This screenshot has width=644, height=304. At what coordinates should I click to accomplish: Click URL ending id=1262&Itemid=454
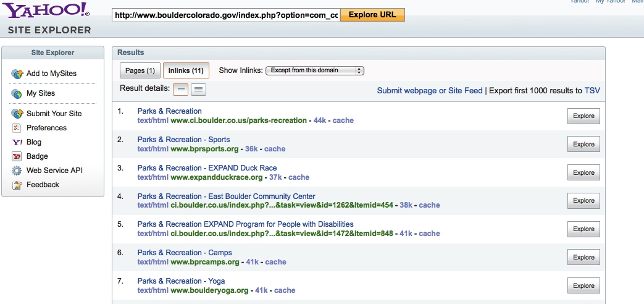[282, 205]
